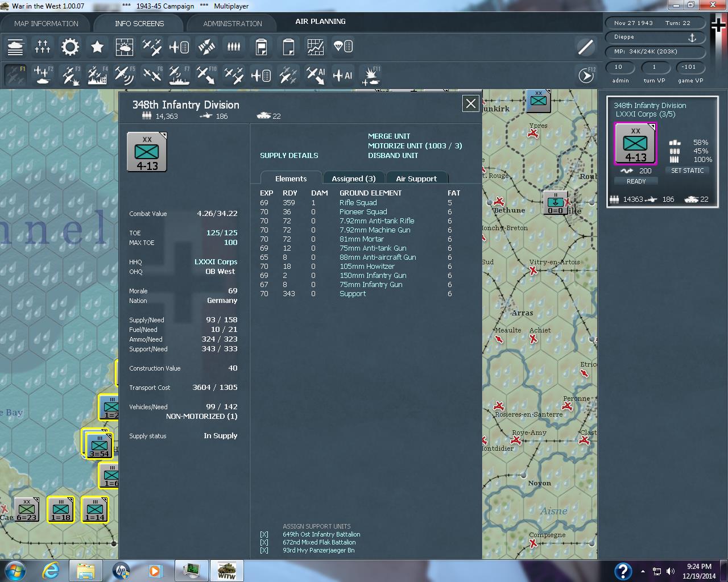
Task: Open the 93rd Hvy Panzerjaeger Bn link
Action: (318, 550)
